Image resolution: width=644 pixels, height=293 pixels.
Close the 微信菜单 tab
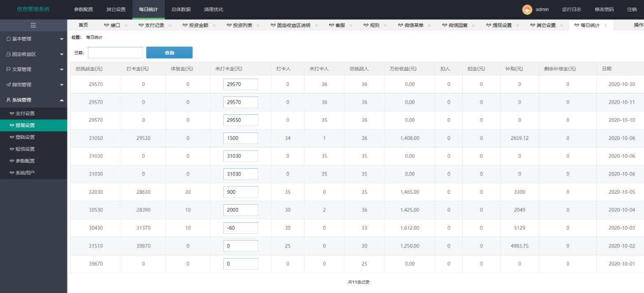point(429,26)
